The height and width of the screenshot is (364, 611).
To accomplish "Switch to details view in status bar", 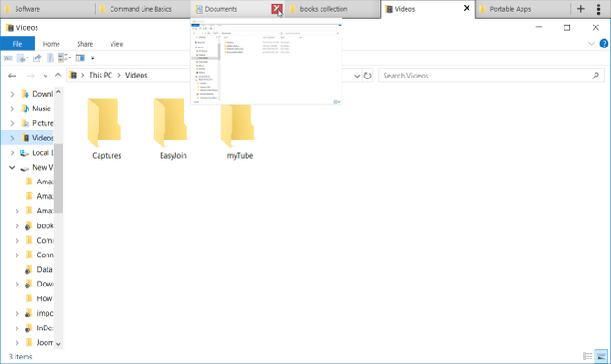I will tap(587, 356).
